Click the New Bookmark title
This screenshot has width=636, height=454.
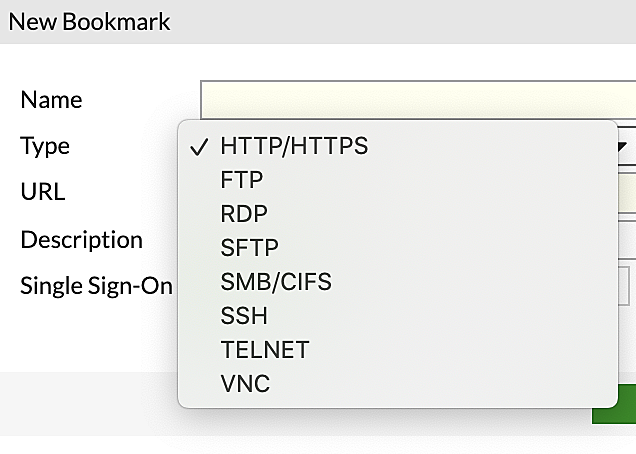pyautogui.click(x=89, y=21)
